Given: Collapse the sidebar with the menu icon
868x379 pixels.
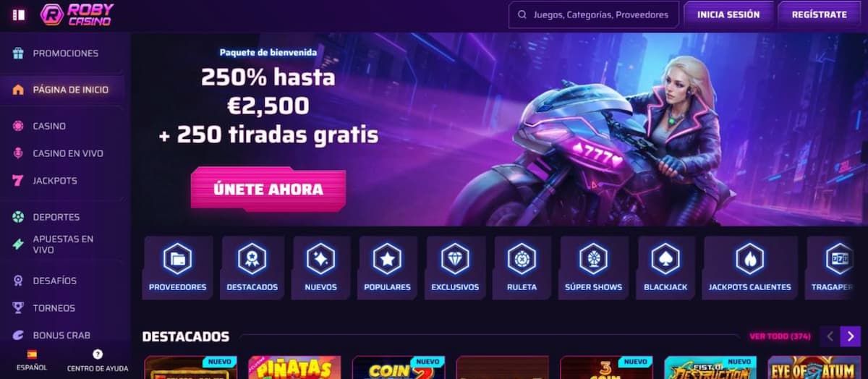Looking at the screenshot, I should pos(19,14).
